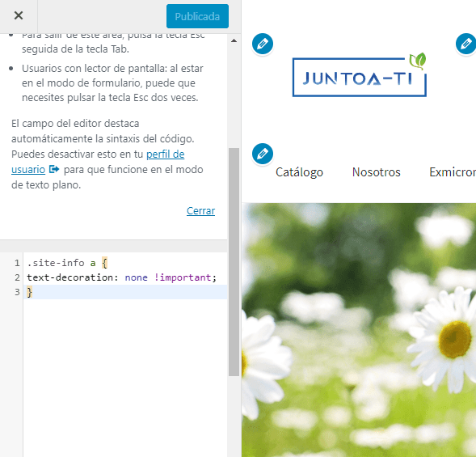Click the pencil edit icon above the menu

(x=263, y=154)
